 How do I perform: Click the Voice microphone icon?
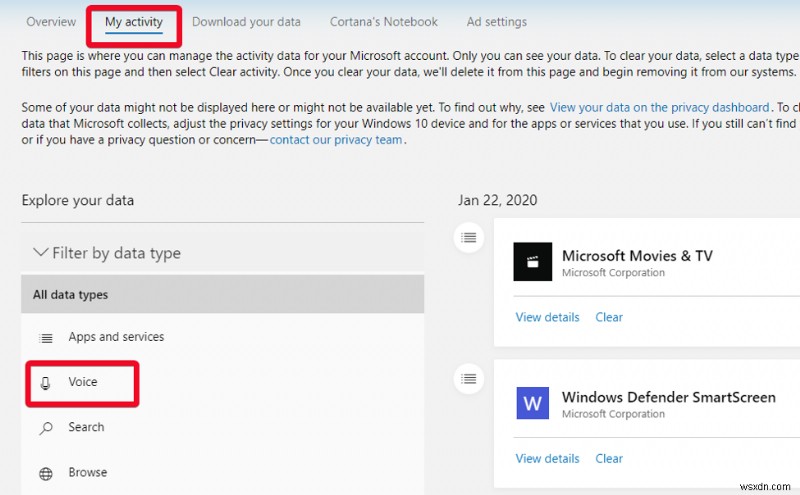coord(45,383)
